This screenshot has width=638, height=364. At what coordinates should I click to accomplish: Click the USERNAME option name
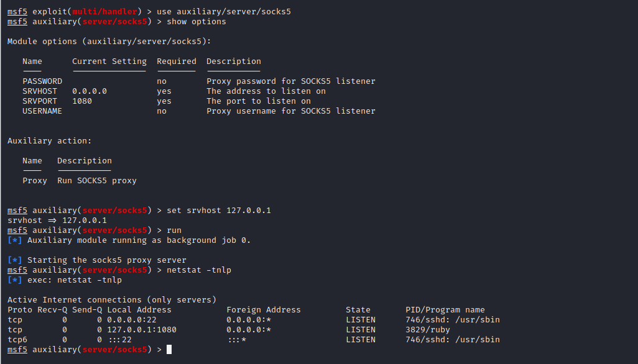42,111
